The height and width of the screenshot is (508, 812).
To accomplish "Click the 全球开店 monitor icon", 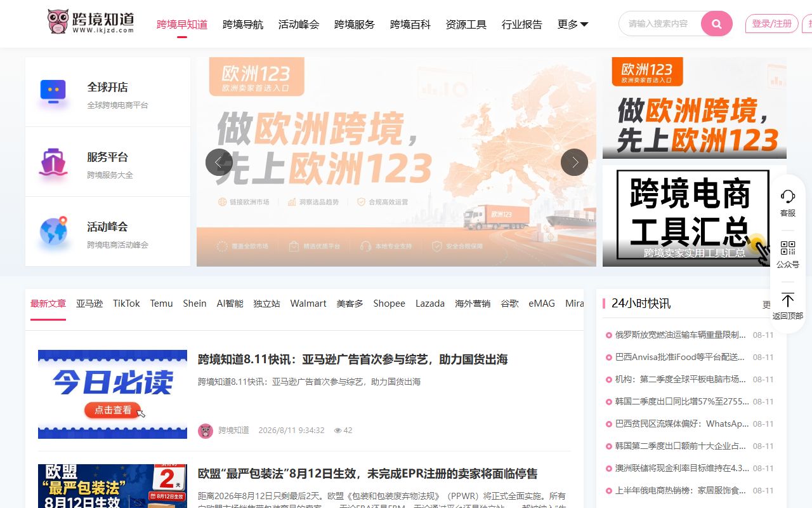I will (x=53, y=92).
